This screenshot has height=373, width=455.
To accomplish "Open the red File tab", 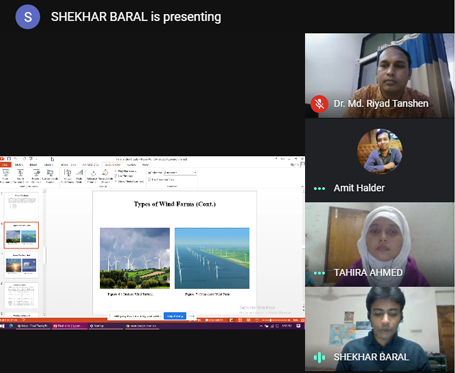I will click(5, 165).
